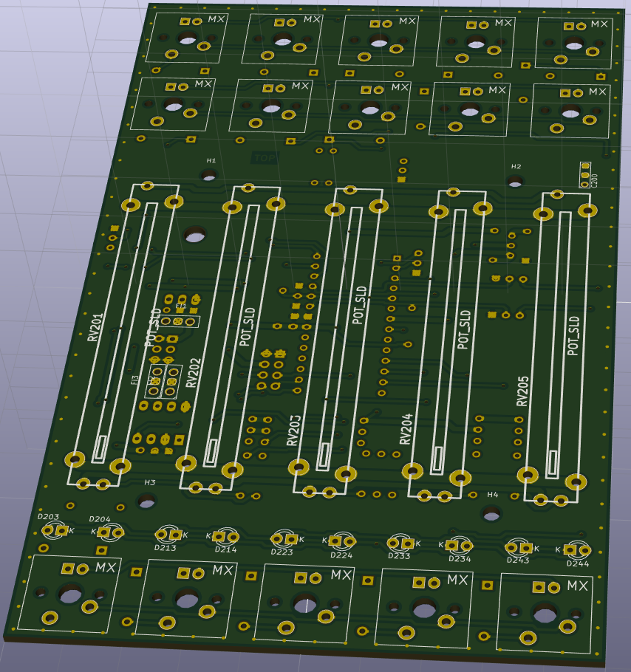The height and width of the screenshot is (672, 631).
Task: Click POT_SLD text right of RV204
Action: pyautogui.click(x=464, y=329)
